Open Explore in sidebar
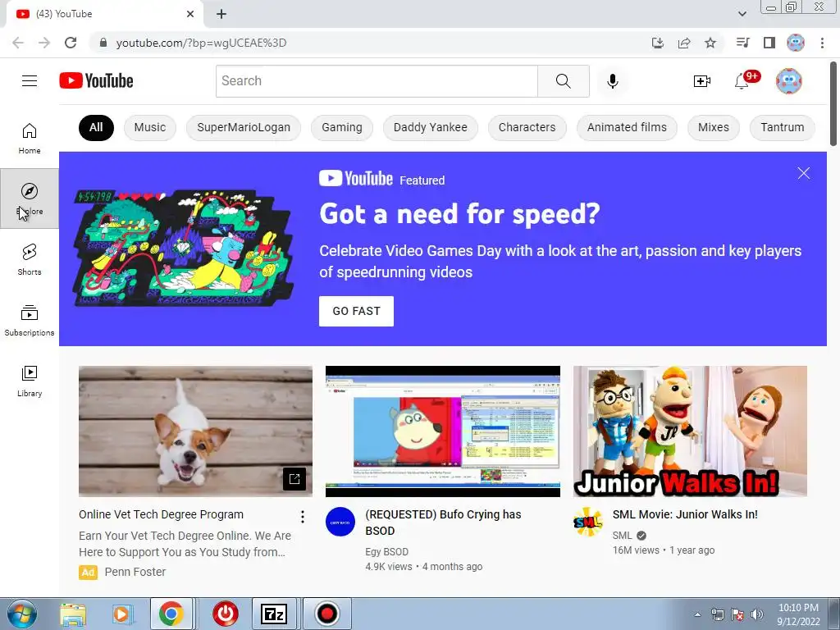The image size is (840, 630). (30, 199)
